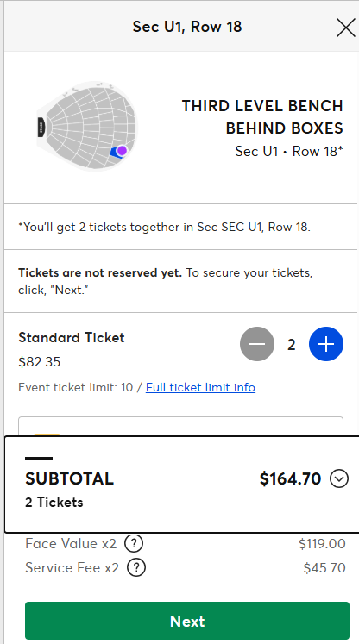
Task: Click the venue seating map thumbnail
Action: (87, 126)
